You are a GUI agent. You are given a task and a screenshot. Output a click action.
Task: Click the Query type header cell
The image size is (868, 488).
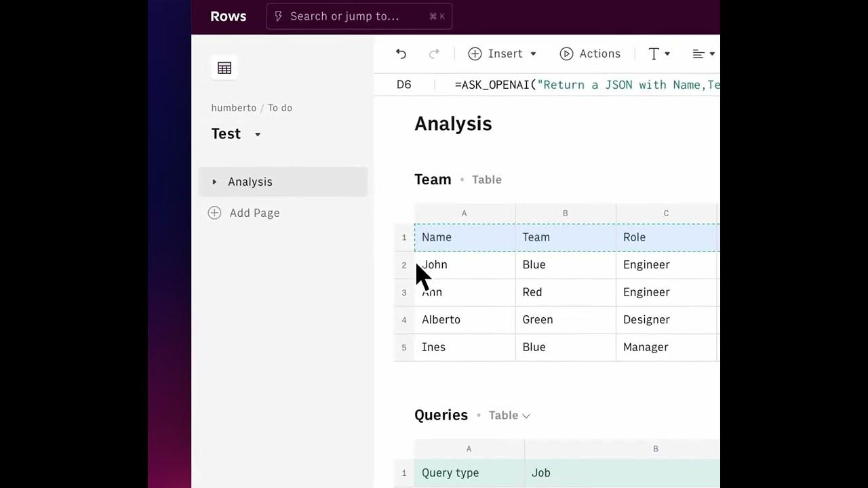[450, 473]
